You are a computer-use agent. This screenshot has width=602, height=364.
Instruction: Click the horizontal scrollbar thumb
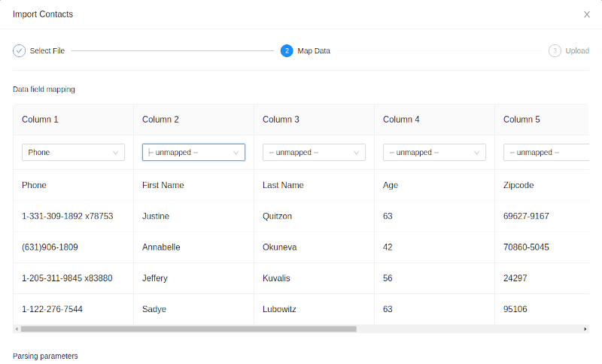point(189,329)
